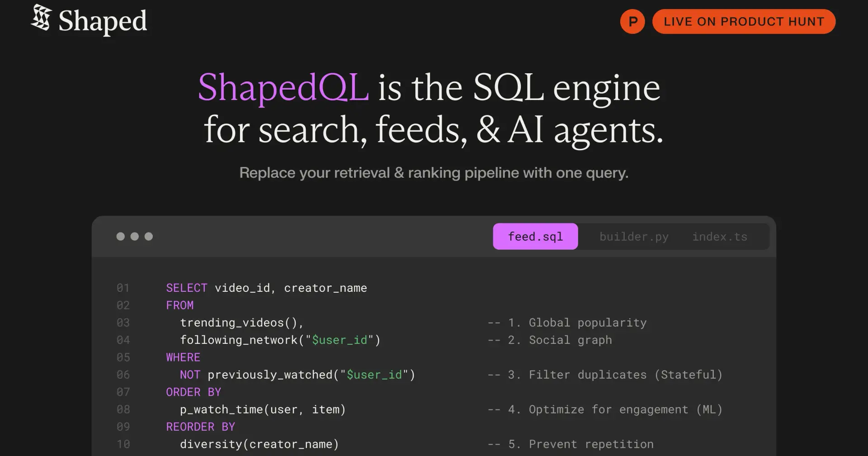The width and height of the screenshot is (868, 456).
Task: Click the Global popularity comment
Action: pos(567,323)
